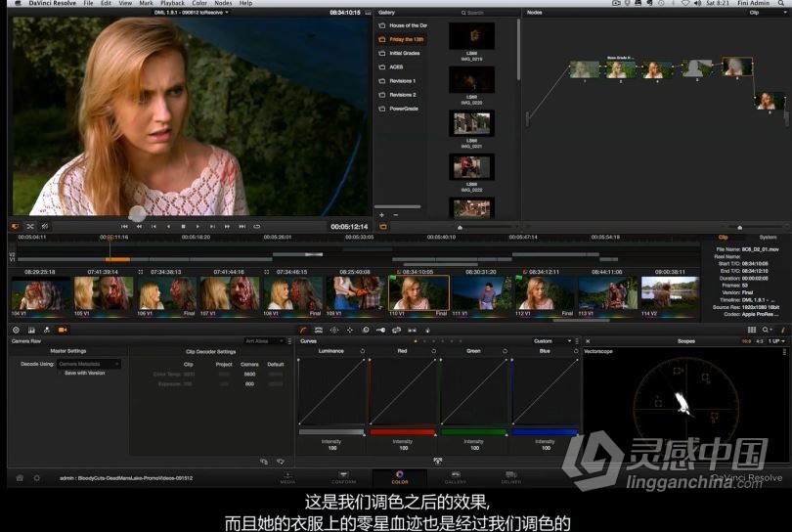Open the Decode Using dropdown

pyautogui.click(x=89, y=364)
